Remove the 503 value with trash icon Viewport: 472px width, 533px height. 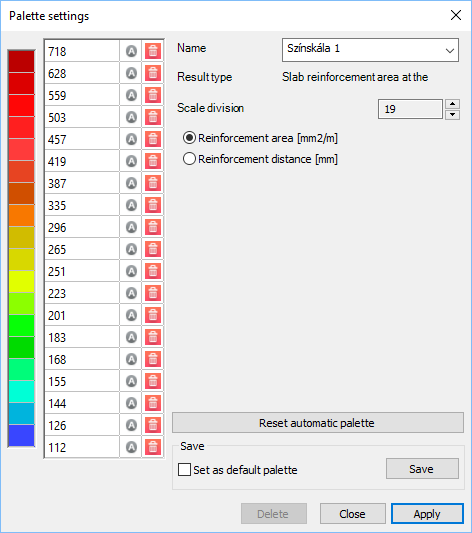[153, 117]
